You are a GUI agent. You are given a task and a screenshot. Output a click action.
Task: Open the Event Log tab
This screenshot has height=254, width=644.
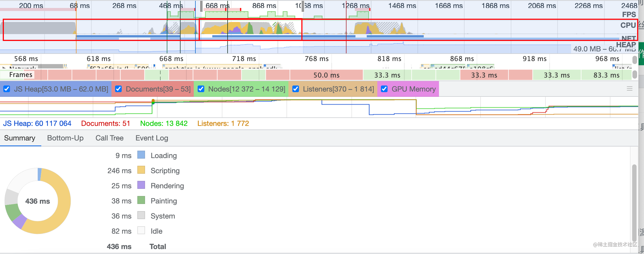coord(152,138)
